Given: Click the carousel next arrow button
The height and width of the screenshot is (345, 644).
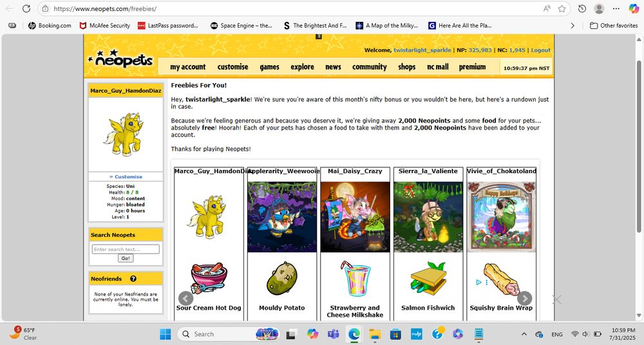Looking at the screenshot, I should coord(524,298).
